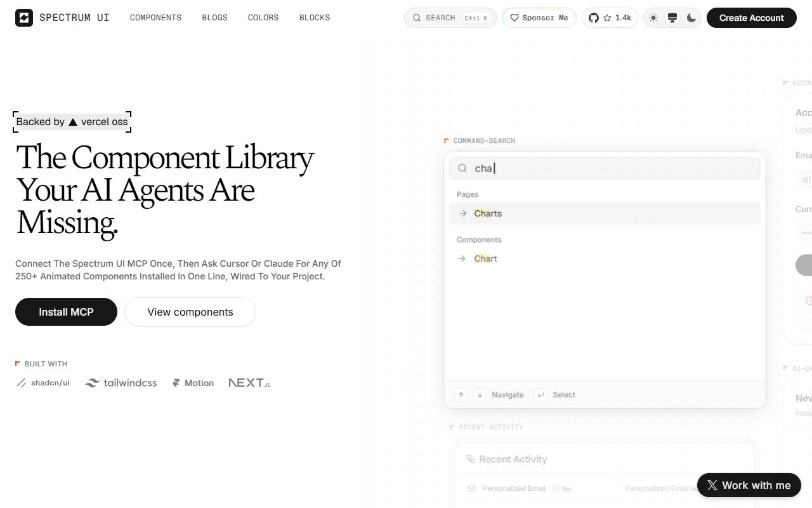The width and height of the screenshot is (812, 508).
Task: Click the "Pages" group label in command search
Action: point(468,194)
